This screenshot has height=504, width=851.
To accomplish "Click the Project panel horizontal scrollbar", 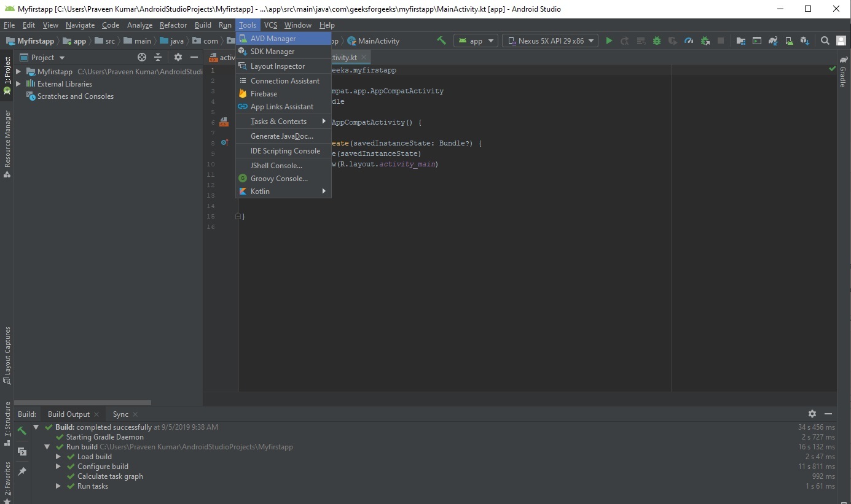I will coord(83,403).
